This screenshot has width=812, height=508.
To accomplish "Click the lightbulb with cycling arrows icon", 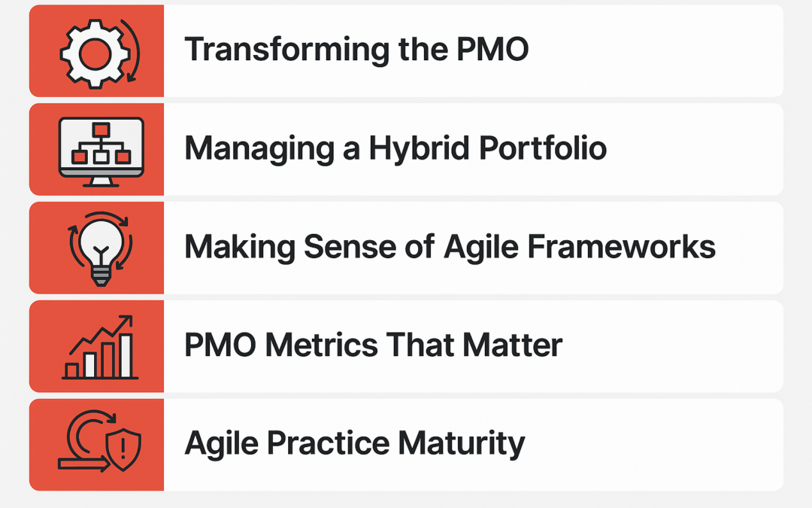I will pyautogui.click(x=101, y=249).
